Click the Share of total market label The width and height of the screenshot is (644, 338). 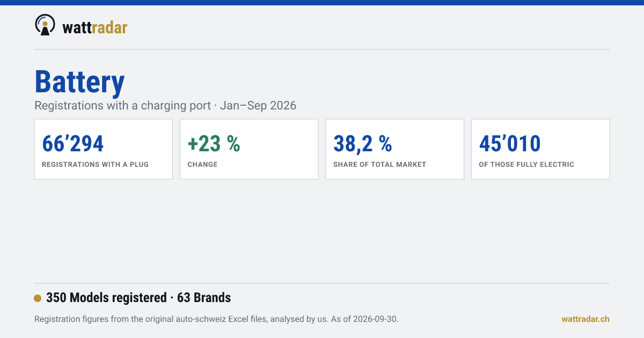pos(379,165)
